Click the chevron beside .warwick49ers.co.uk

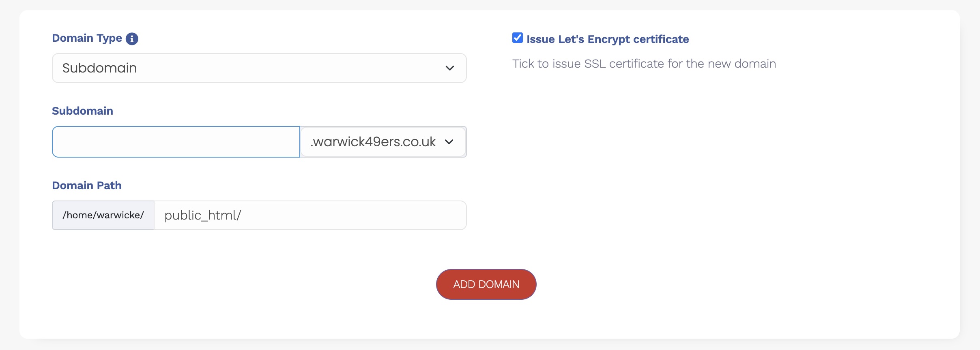[x=449, y=142]
